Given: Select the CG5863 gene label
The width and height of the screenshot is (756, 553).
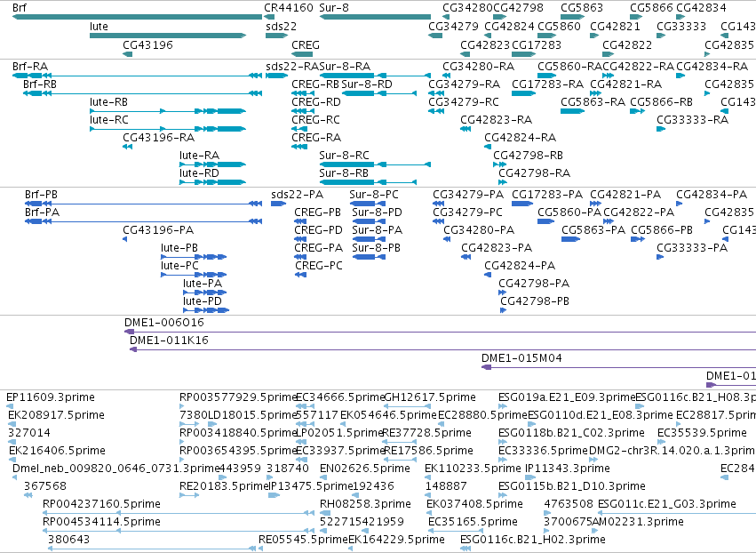Looking at the screenshot, I should [x=582, y=8].
